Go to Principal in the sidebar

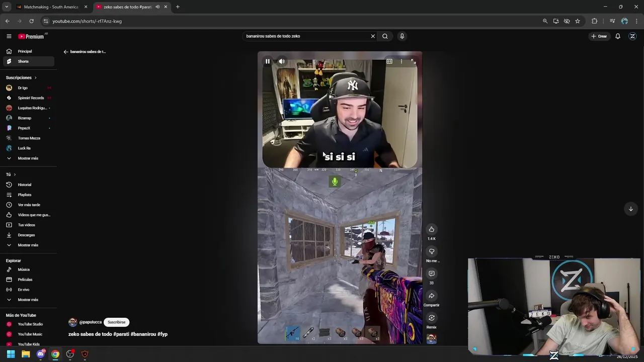[28, 51]
